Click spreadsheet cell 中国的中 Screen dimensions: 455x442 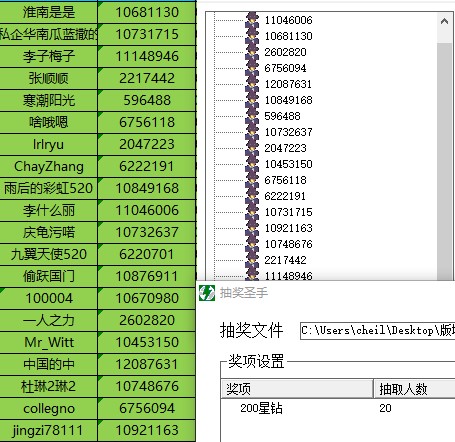point(49,364)
